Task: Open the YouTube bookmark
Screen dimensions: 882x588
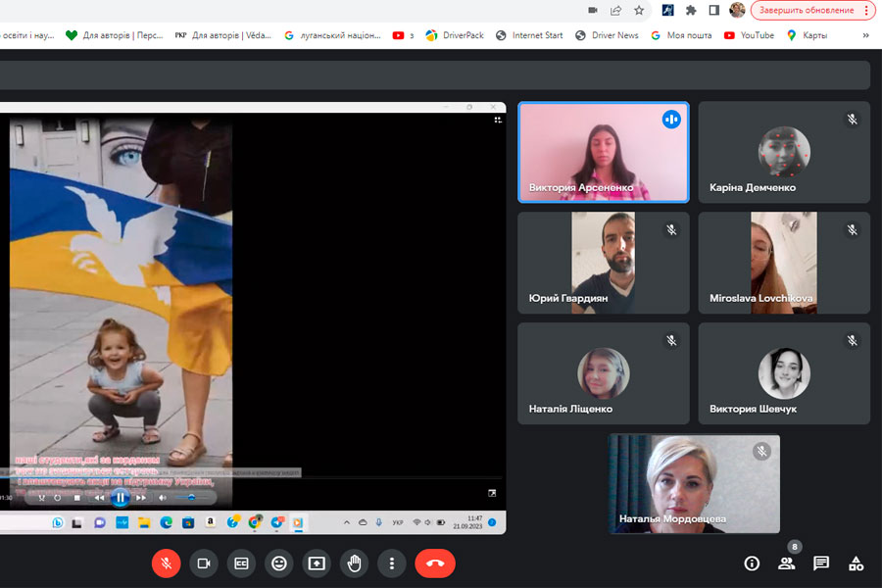Action: point(749,35)
